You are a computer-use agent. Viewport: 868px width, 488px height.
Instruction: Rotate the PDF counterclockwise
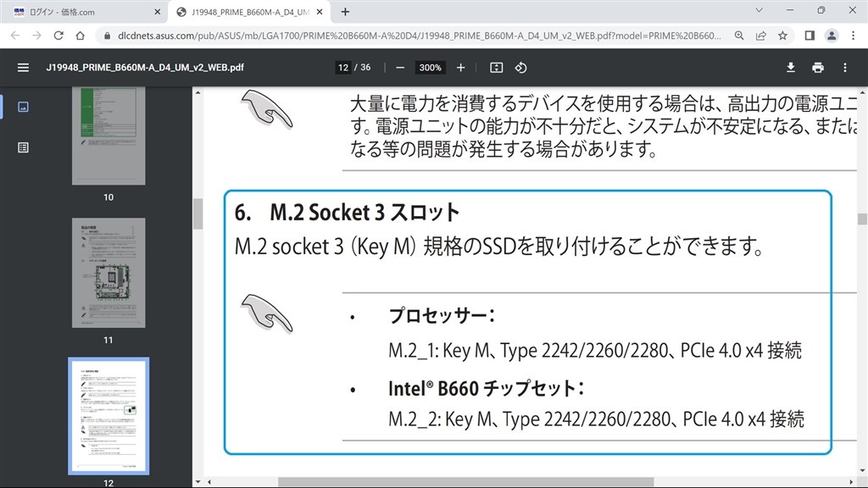point(520,68)
